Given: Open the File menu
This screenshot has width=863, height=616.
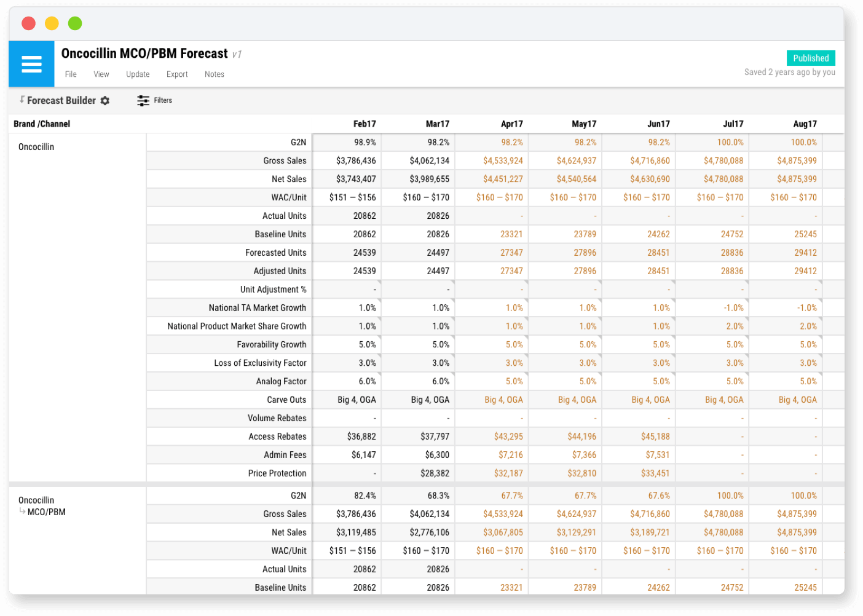Looking at the screenshot, I should point(71,74).
